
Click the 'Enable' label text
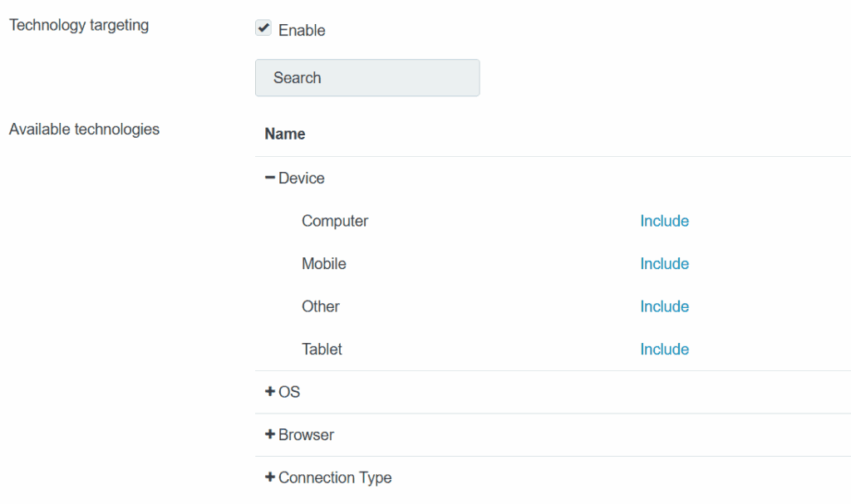coord(302,31)
